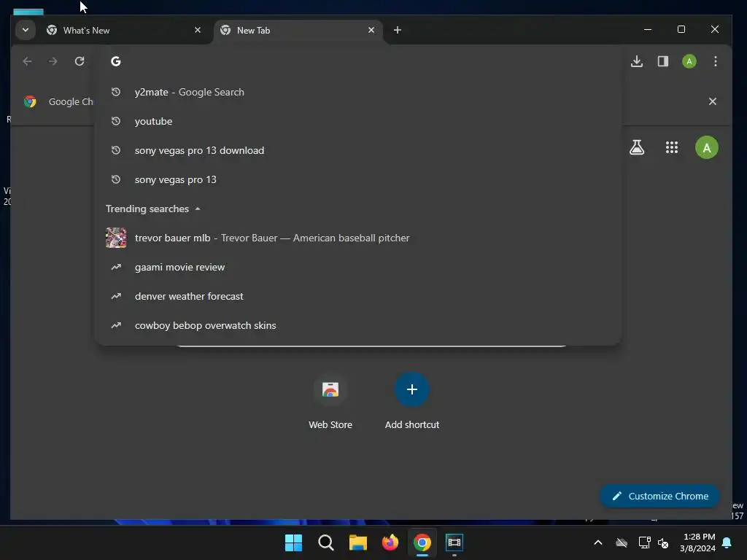Image resolution: width=747 pixels, height=560 pixels.
Task: Open the large Google account avatar
Action: point(706,147)
